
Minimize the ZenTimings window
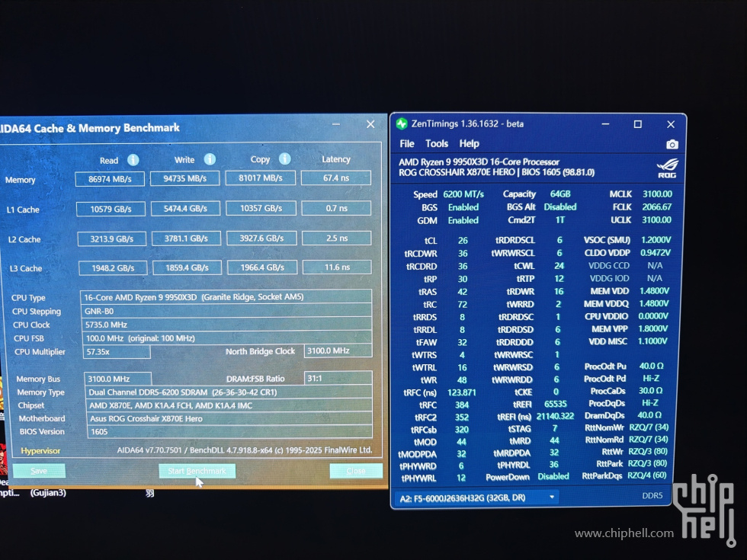(605, 124)
